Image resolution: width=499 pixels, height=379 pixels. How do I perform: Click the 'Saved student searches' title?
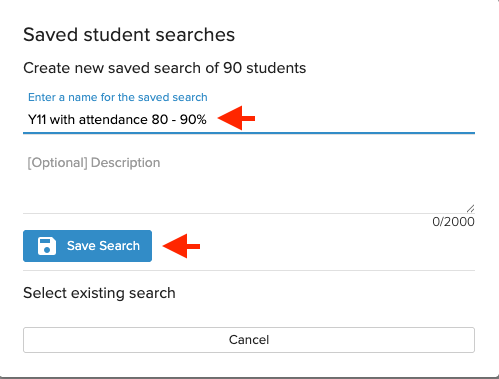pyautogui.click(x=129, y=34)
